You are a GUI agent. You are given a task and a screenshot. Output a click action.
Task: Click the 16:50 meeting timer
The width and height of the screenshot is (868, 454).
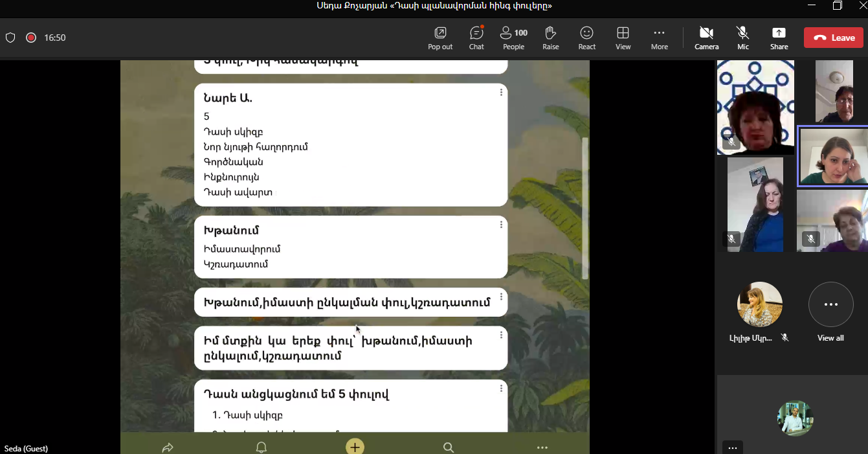point(55,38)
